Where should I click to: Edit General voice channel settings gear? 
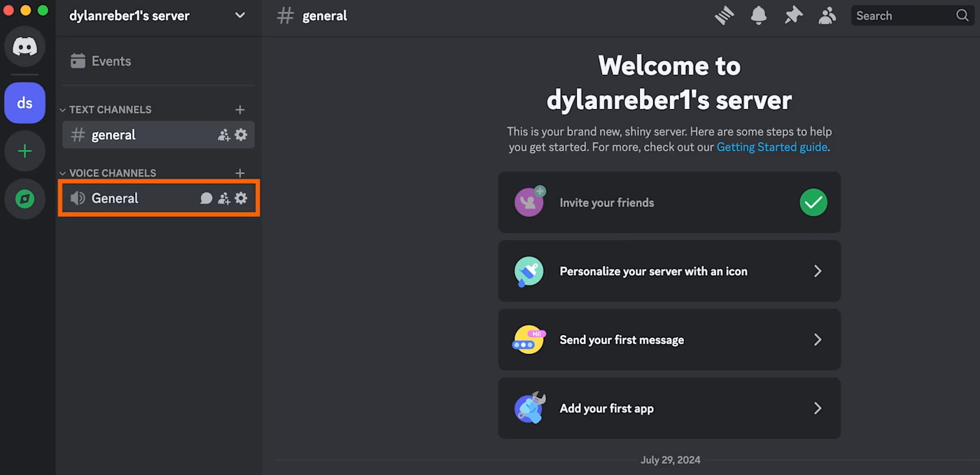[x=241, y=198]
